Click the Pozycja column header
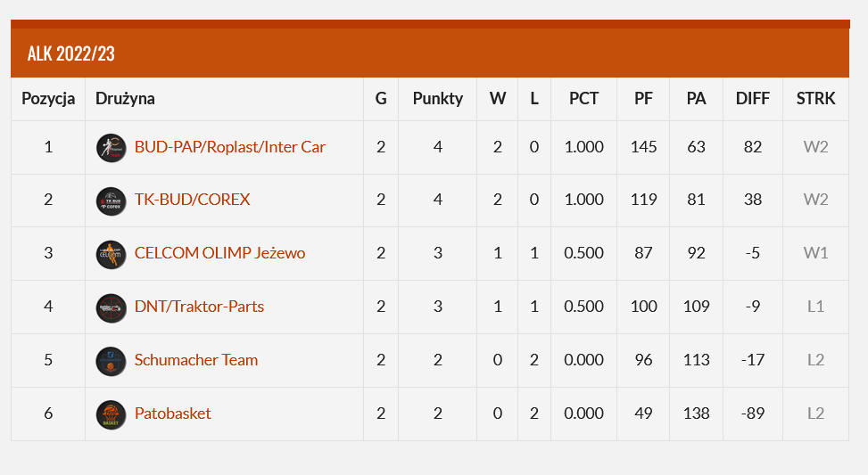 (x=48, y=99)
